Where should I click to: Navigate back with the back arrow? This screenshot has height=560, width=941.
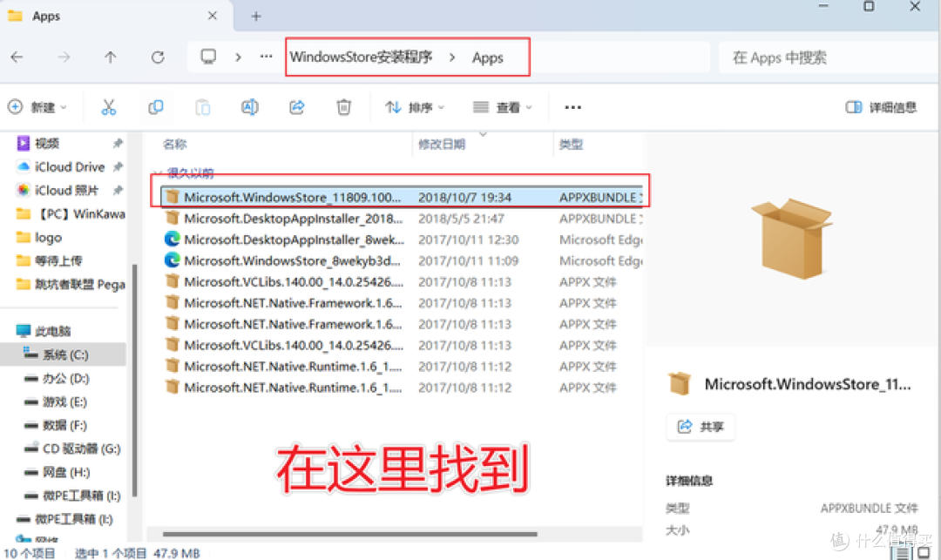[x=17, y=57]
